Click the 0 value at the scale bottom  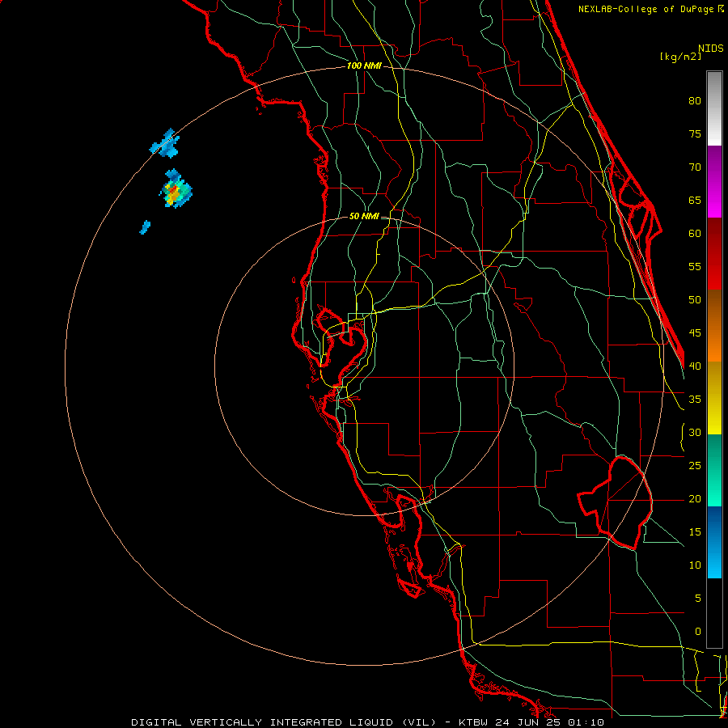pos(698,632)
